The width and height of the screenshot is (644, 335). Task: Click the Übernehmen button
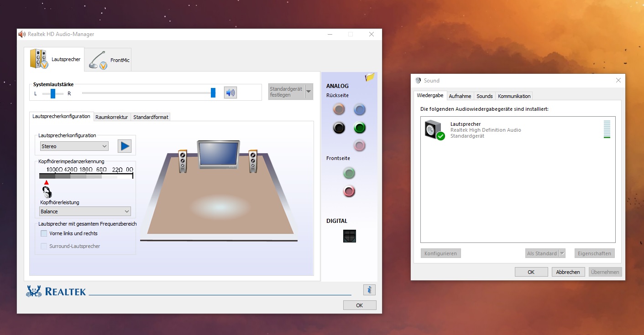(x=605, y=272)
